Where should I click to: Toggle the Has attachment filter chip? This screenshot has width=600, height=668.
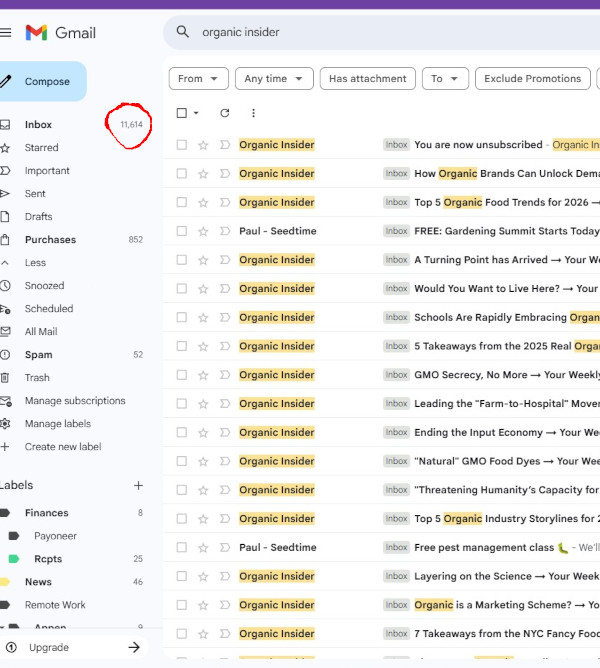[368, 79]
